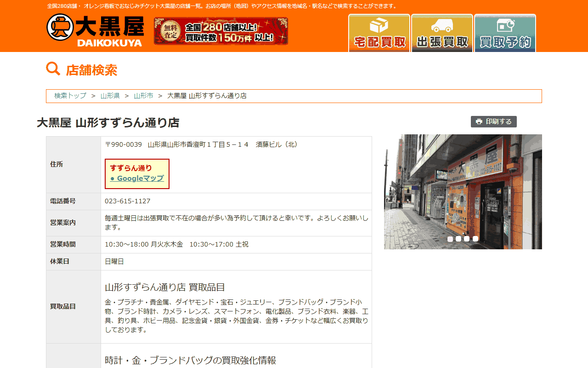Image resolution: width=588 pixels, height=368 pixels.
Task: Open the Daikokuya logo home link
Action: 95,30
